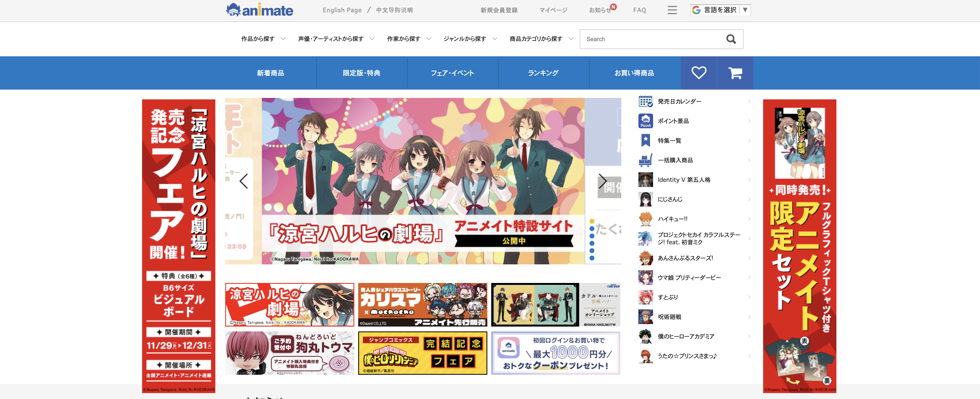Open the 僕のヒーローアカデミア 完結記念フェア banner
The height and width of the screenshot is (399, 980).
pyautogui.click(x=422, y=353)
